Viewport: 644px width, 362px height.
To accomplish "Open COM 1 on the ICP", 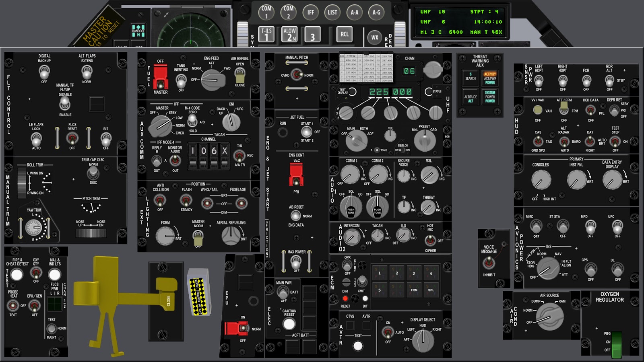I will pos(266,12).
